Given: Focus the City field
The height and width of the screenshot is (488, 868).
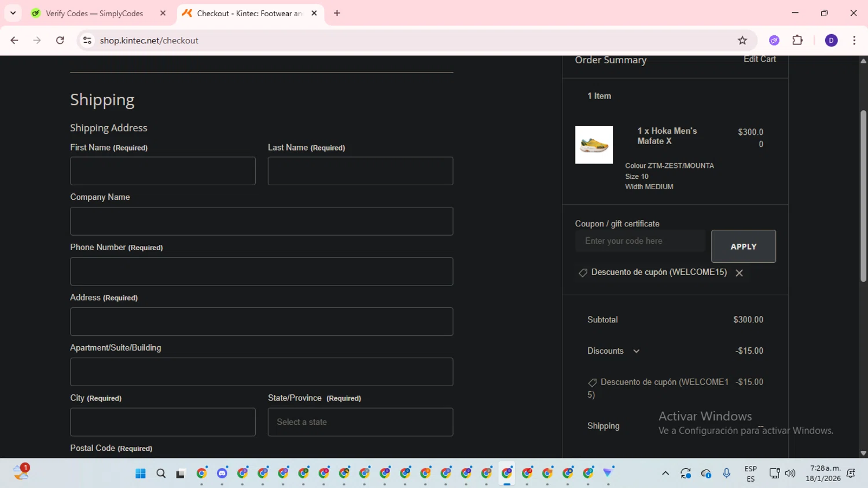Looking at the screenshot, I should [163, 422].
